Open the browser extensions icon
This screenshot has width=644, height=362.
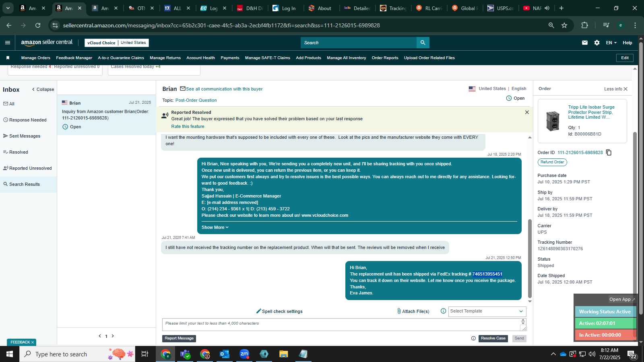[584, 25]
